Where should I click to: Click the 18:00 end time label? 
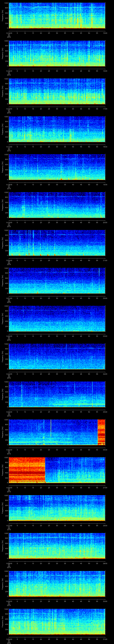[x=105, y=147]
